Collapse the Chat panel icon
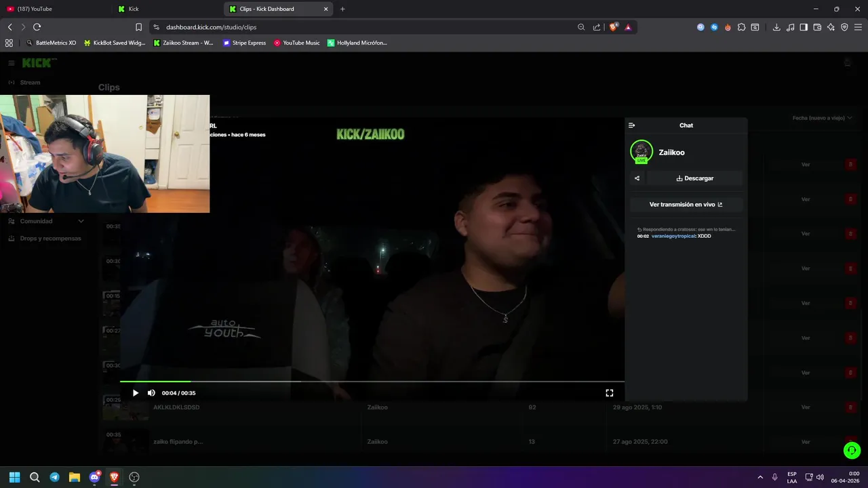This screenshot has height=488, width=868. 631,125
